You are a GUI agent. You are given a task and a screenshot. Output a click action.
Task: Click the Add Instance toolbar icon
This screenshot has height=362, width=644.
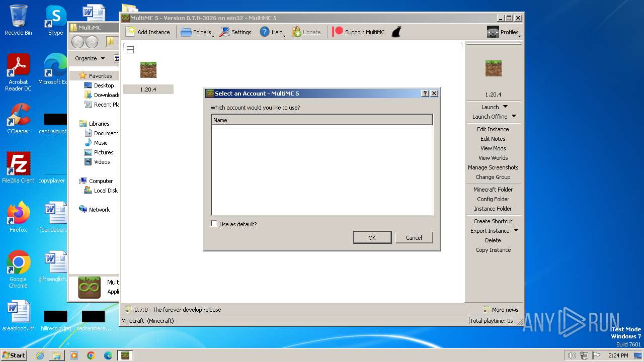(x=131, y=32)
